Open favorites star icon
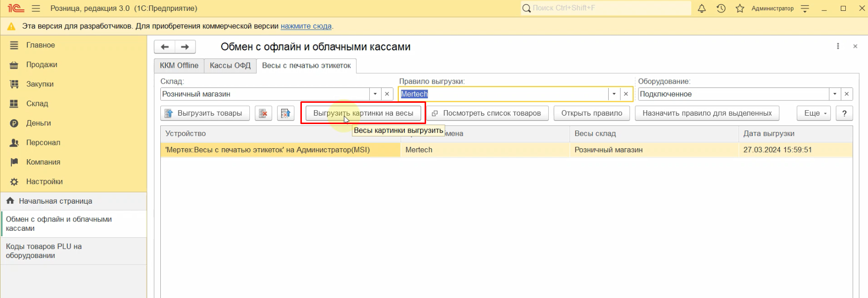Image resolution: width=868 pixels, height=298 pixels. point(740,8)
